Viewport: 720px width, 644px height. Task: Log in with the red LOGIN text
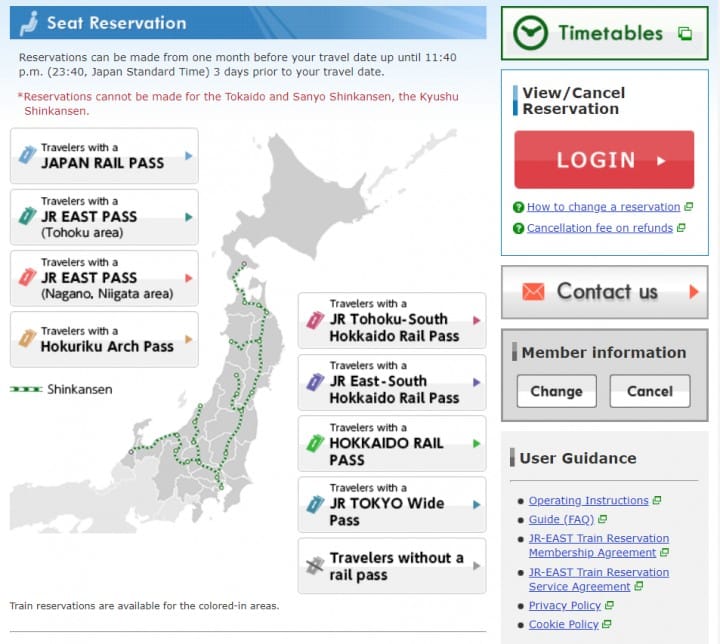pos(596,160)
